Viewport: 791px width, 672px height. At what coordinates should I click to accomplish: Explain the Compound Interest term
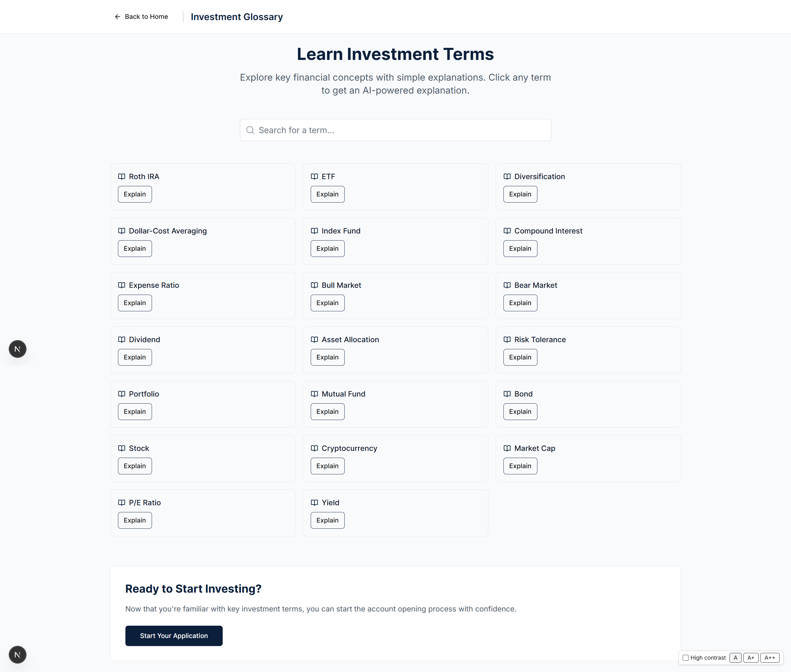(x=520, y=249)
